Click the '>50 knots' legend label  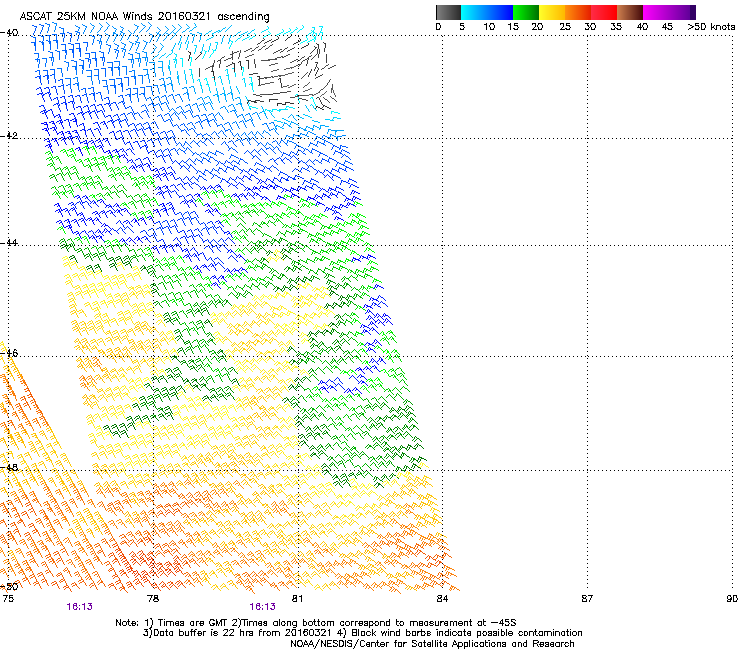click(x=711, y=27)
